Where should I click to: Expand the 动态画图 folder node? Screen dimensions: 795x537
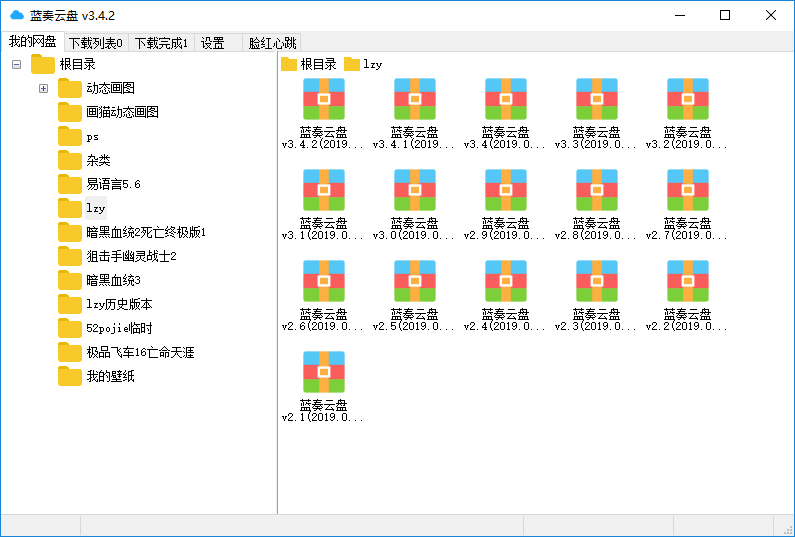tap(43, 89)
